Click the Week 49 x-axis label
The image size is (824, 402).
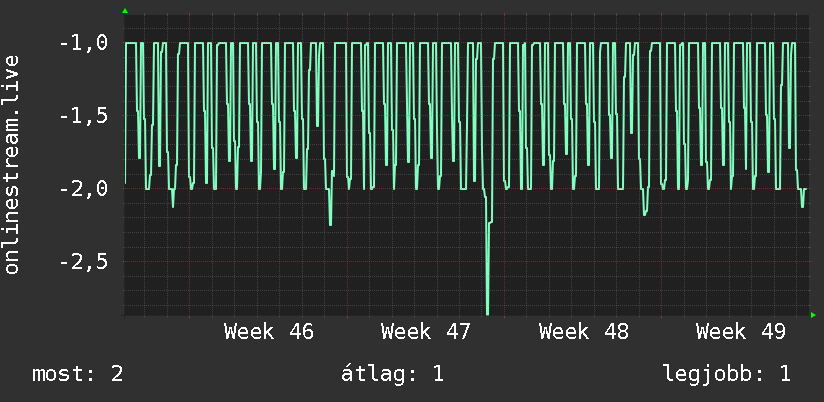[741, 332]
